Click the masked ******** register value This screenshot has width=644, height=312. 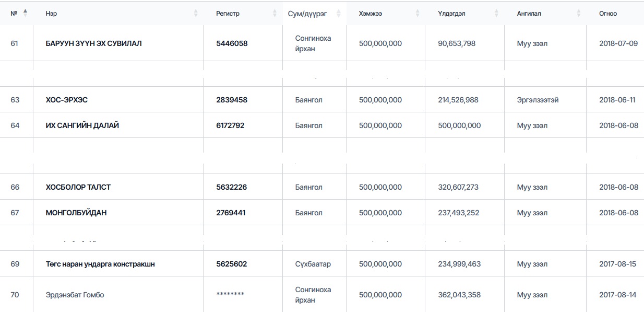click(x=230, y=295)
